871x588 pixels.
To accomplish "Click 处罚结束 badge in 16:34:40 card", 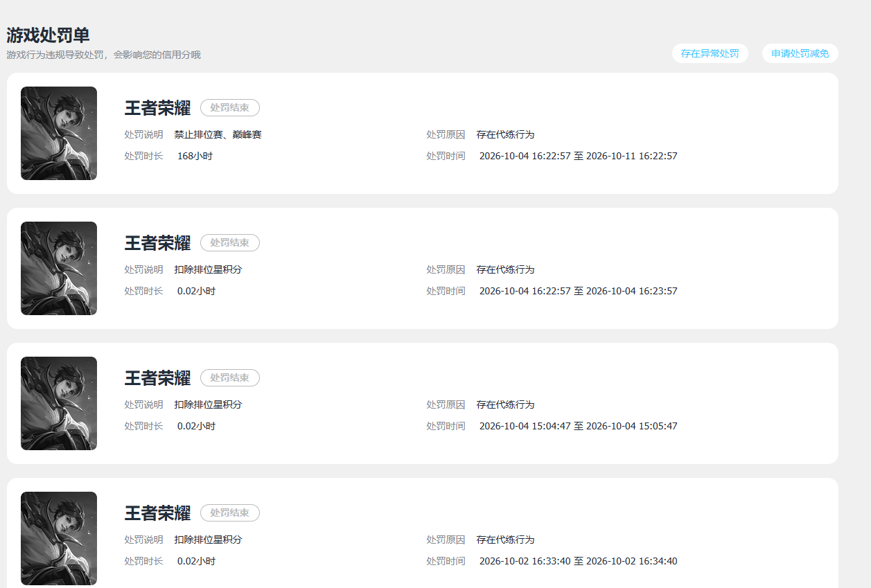I will (230, 513).
